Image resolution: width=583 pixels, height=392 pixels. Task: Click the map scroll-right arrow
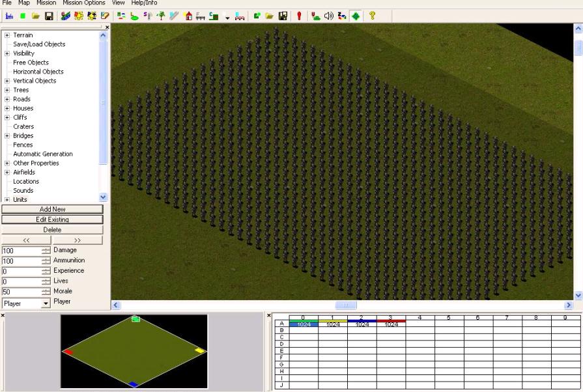tap(568, 305)
